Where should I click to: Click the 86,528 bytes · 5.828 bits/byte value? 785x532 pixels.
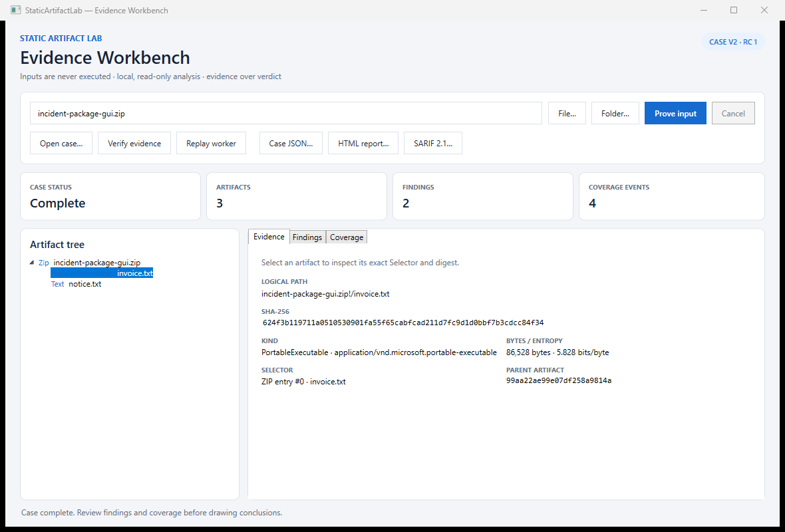click(x=557, y=352)
